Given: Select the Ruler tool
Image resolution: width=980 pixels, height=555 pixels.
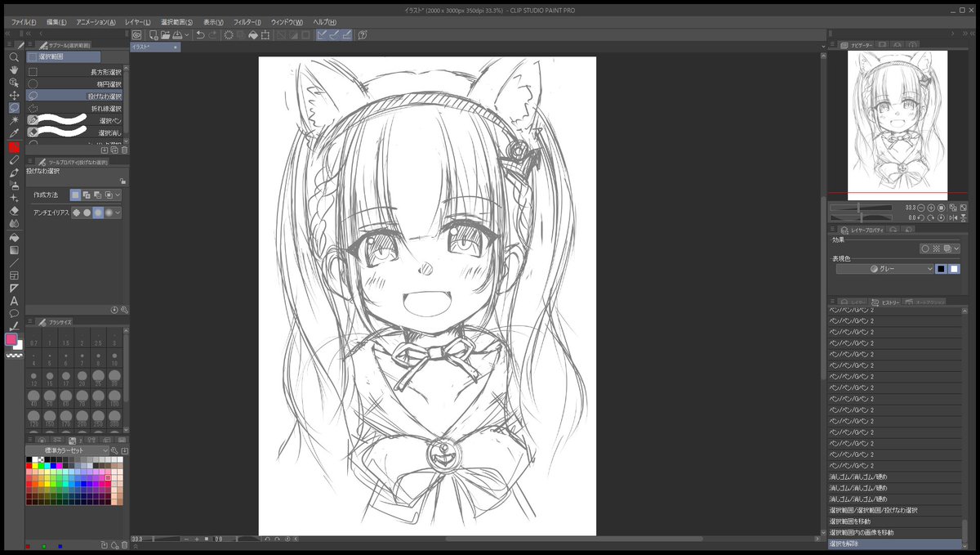Looking at the screenshot, I should [x=14, y=289].
